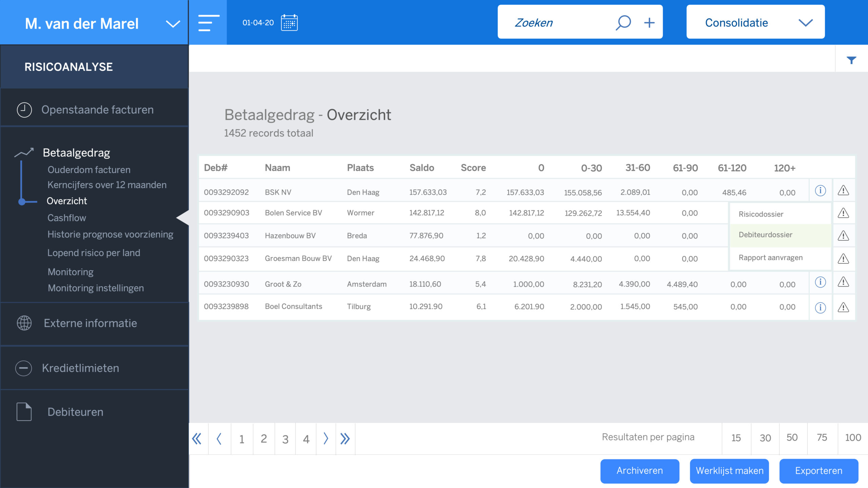Jump to last page with double arrow
The width and height of the screenshot is (868, 488).
345,439
